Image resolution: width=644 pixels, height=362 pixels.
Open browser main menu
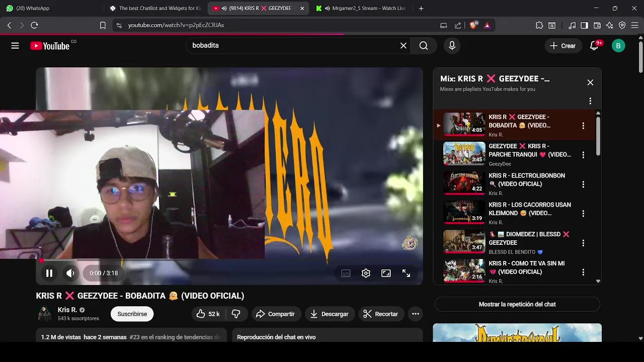pos(635,25)
